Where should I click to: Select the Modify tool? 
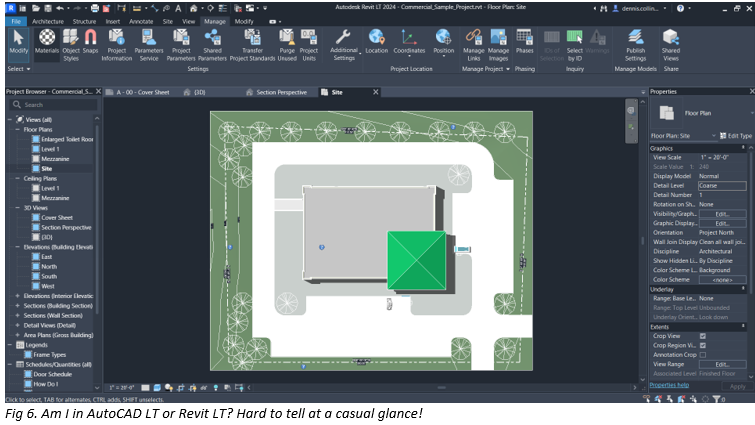tap(19, 42)
